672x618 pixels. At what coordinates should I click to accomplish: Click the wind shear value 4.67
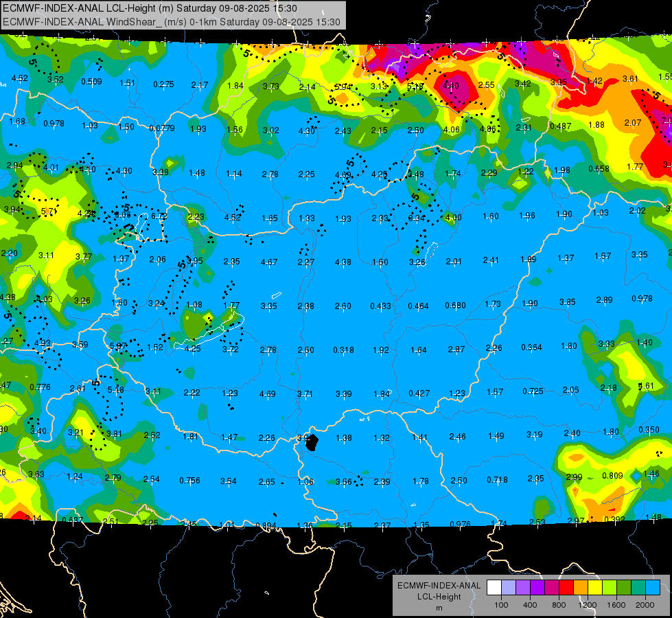tap(269, 262)
